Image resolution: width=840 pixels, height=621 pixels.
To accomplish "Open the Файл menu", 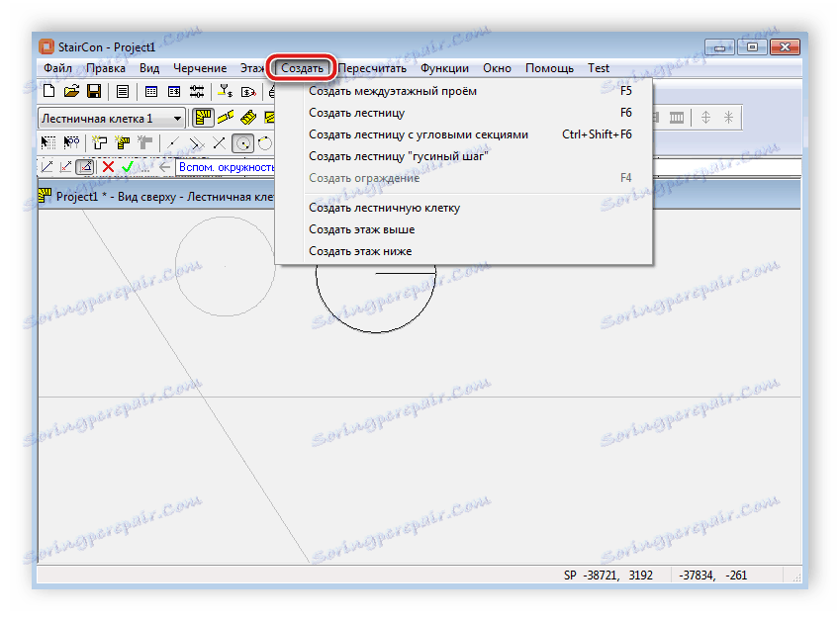I will click(x=57, y=68).
